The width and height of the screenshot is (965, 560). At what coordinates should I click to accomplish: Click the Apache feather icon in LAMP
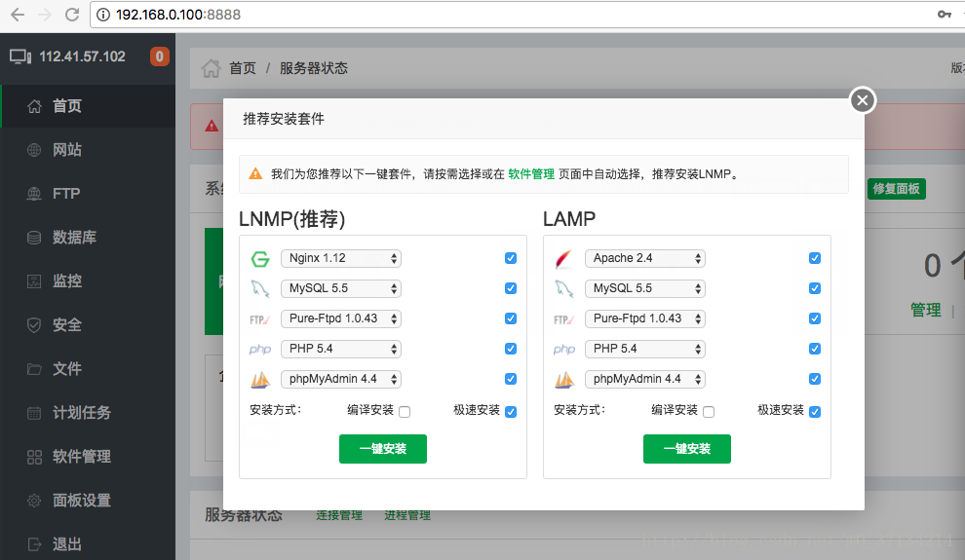pos(563,259)
